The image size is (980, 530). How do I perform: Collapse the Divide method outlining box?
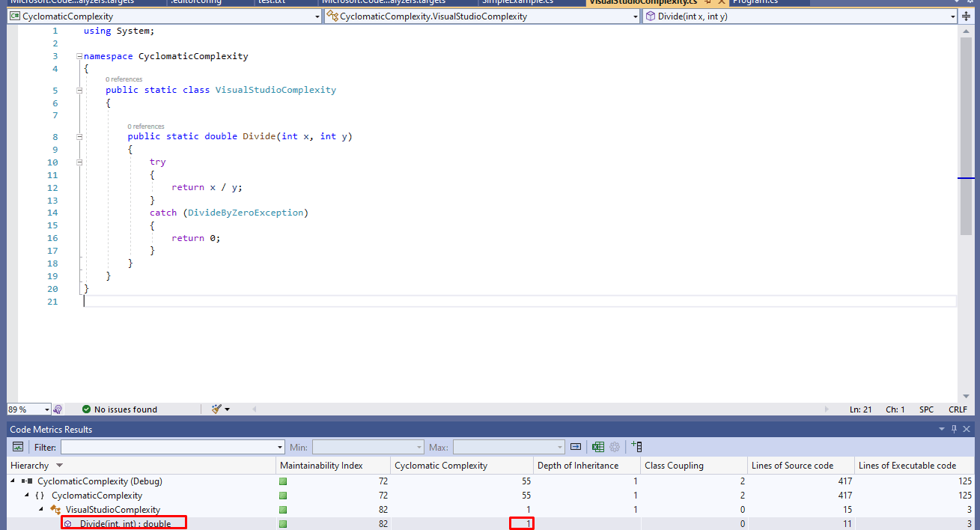pyautogui.click(x=79, y=137)
